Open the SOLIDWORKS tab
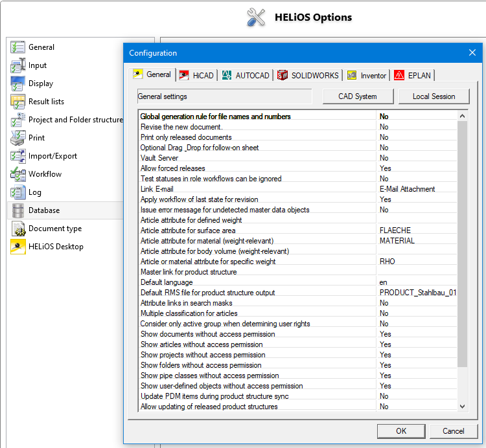The width and height of the screenshot is (486, 448). tap(308, 75)
